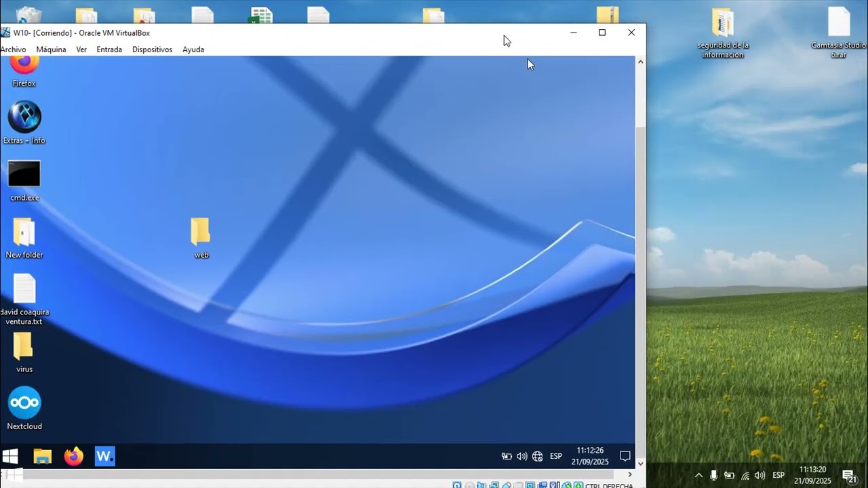868x488 pixels.
Task: Open the guest notification center icon
Action: (625, 456)
